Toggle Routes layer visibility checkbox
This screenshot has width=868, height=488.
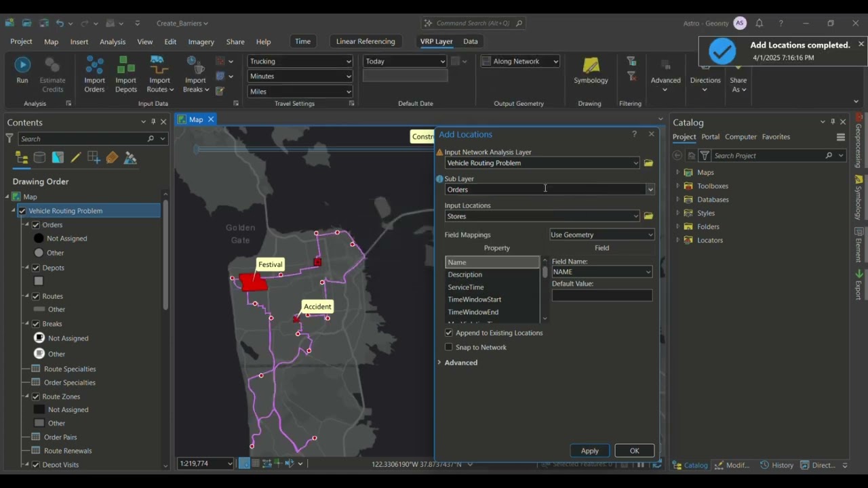(x=36, y=296)
